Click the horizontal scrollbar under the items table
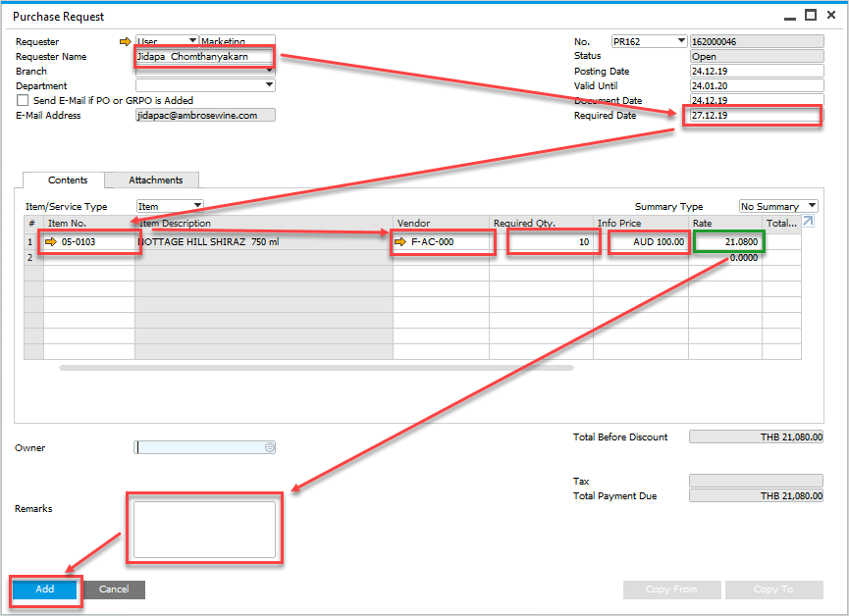 (x=316, y=368)
